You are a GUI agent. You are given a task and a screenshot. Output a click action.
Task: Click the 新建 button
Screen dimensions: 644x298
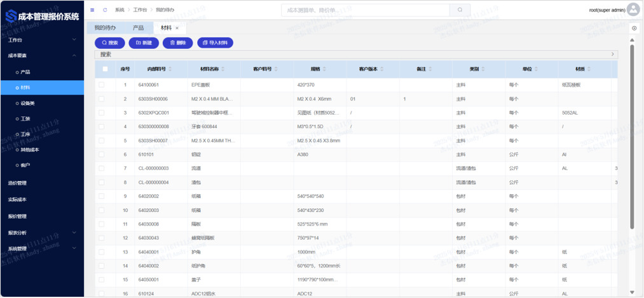144,43
